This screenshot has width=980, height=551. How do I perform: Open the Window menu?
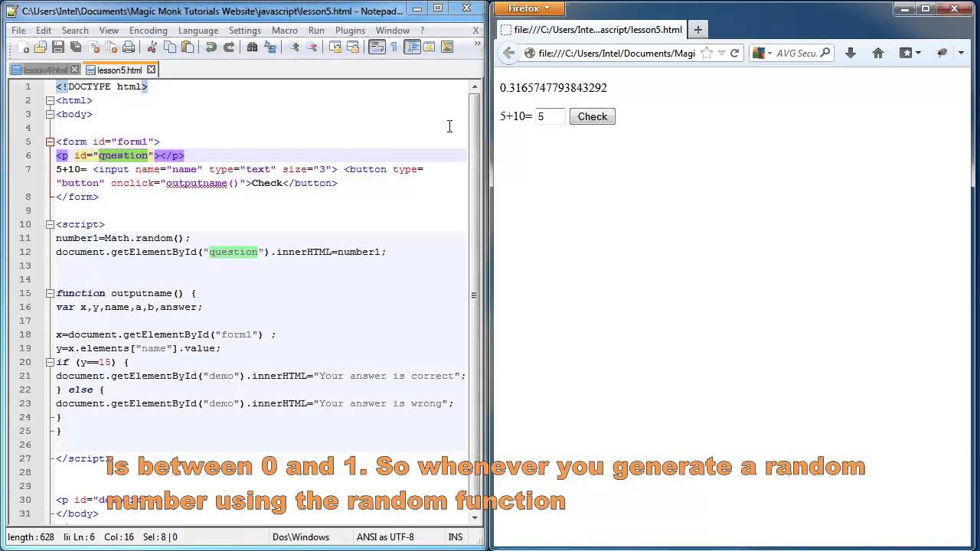393,31
